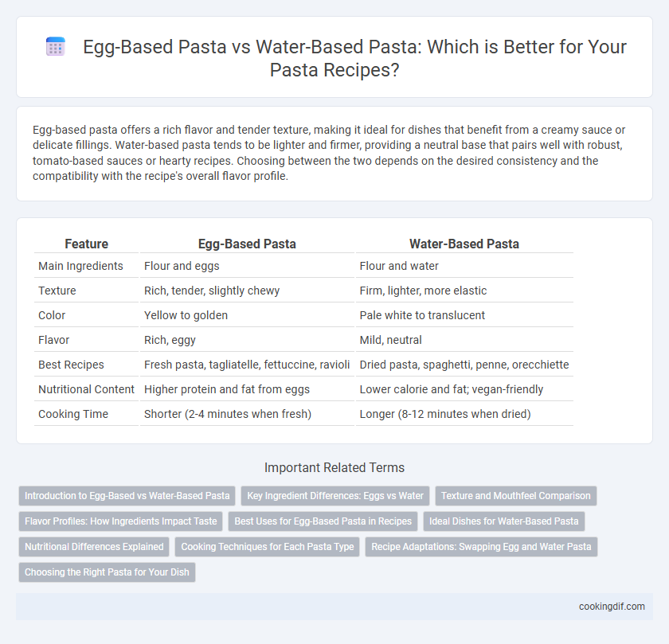Click Flavor Profiles: How Ingredients Impact Taste
Screen dimensions: 669x644
click(x=121, y=521)
